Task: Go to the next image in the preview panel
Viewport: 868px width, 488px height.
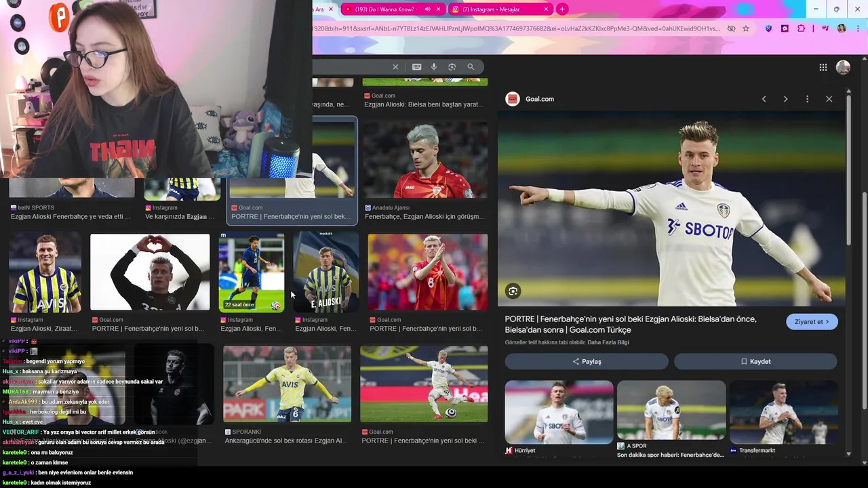Action: click(785, 99)
